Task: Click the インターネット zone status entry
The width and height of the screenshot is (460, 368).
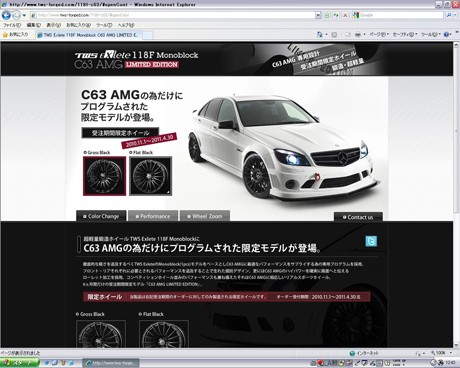Action: point(364,353)
